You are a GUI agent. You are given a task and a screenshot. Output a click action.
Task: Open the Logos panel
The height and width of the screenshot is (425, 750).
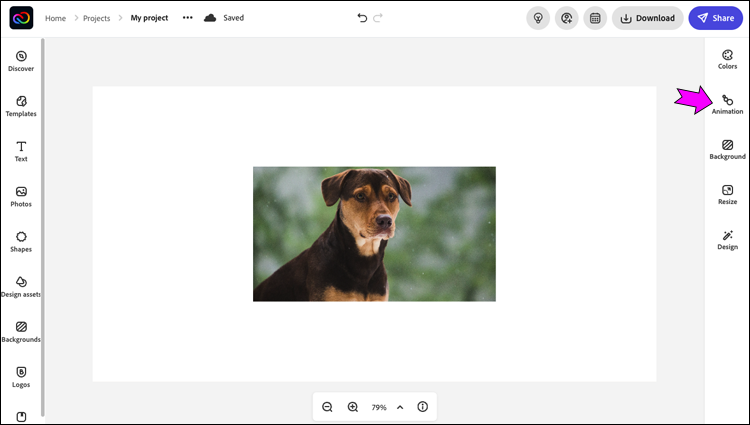[21, 376]
